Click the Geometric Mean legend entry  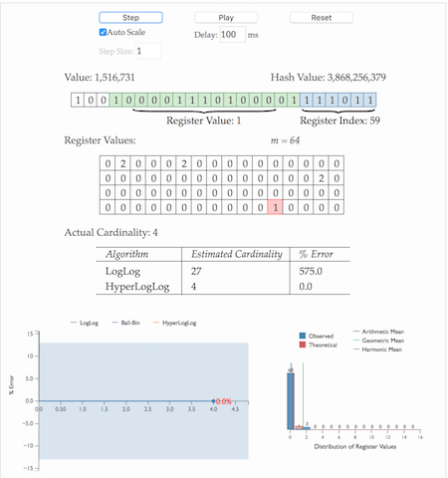coord(378,341)
